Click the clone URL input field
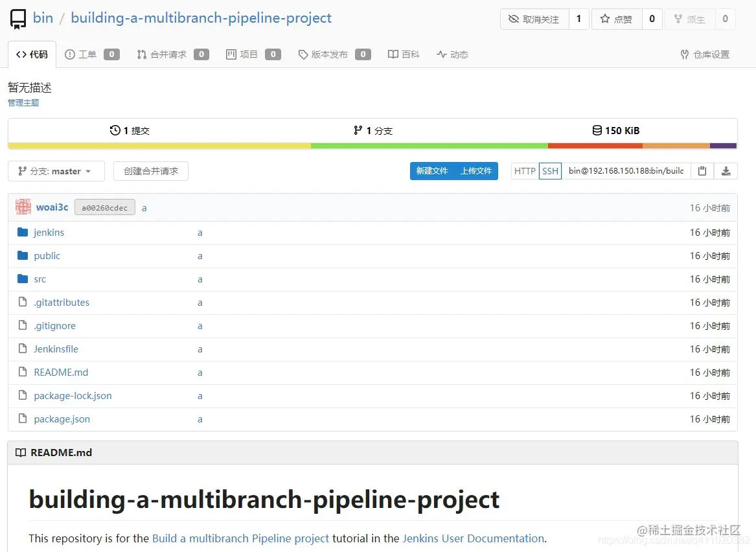This screenshot has width=756, height=552. pyautogui.click(x=626, y=170)
